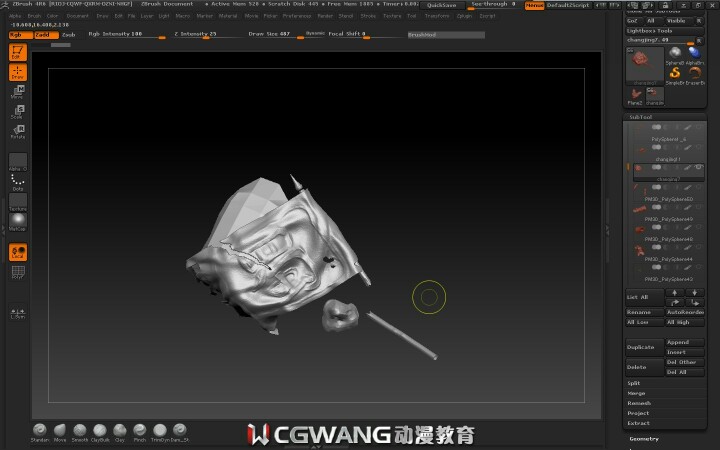Viewport: 720px width, 450px height.
Task: Select the PM3D_PolySphere50 subtool
Action: pyautogui.click(x=667, y=193)
